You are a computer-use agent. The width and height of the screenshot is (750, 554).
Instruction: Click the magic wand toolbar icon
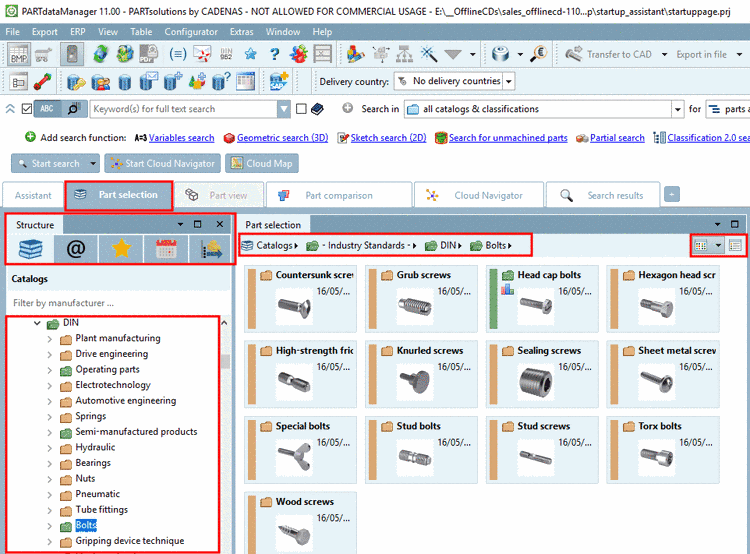point(428,54)
